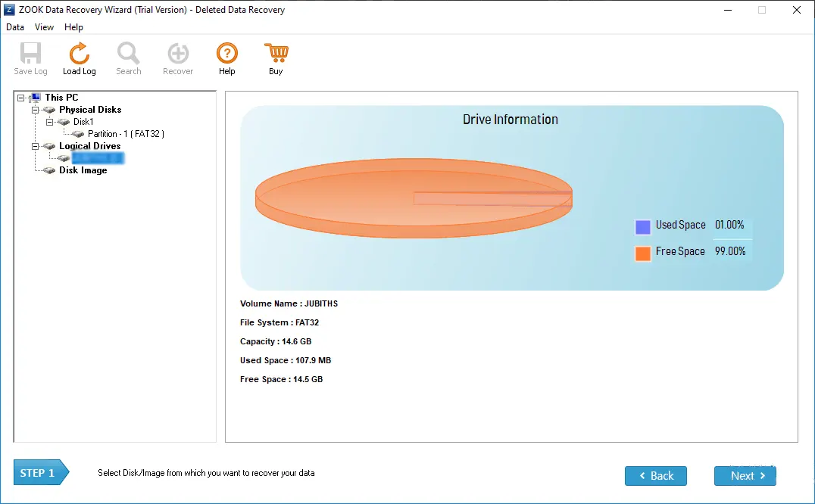
Task: Click the Used Space : 107.9 MB text
Action: 286,360
